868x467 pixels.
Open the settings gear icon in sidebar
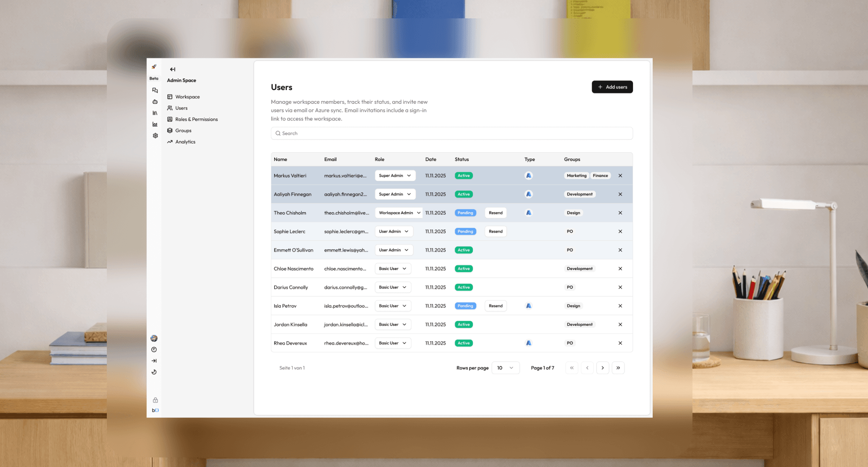pos(155,136)
